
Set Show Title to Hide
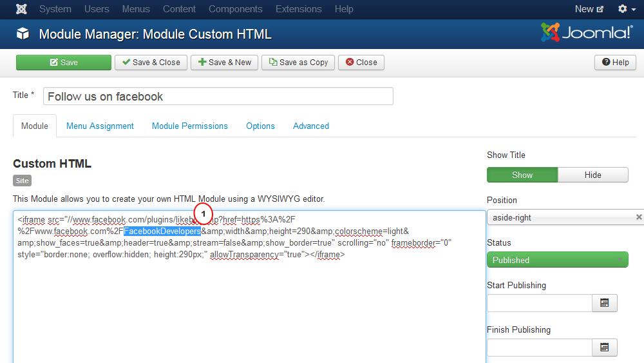pyautogui.click(x=593, y=175)
